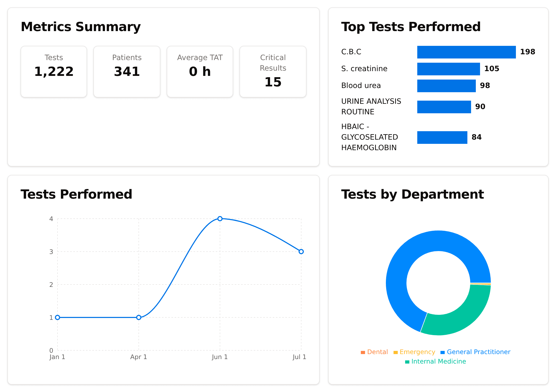Click the Jan 1 data point on the line chart

pos(57,317)
